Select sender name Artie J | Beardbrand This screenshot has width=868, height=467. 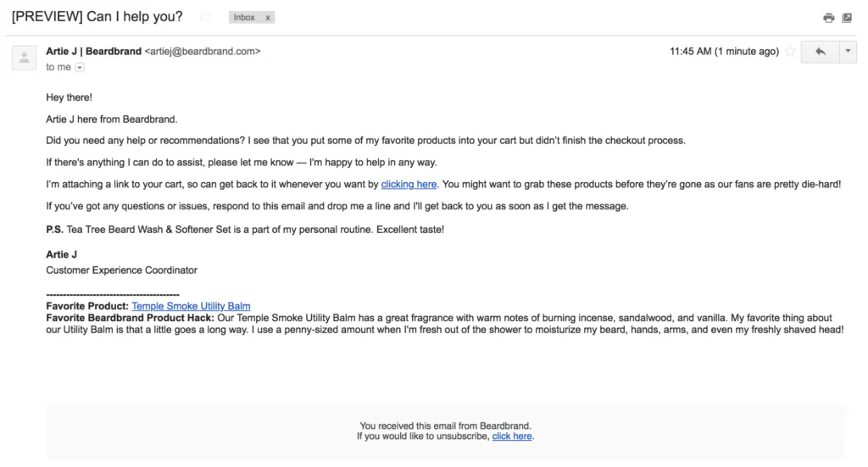[93, 52]
